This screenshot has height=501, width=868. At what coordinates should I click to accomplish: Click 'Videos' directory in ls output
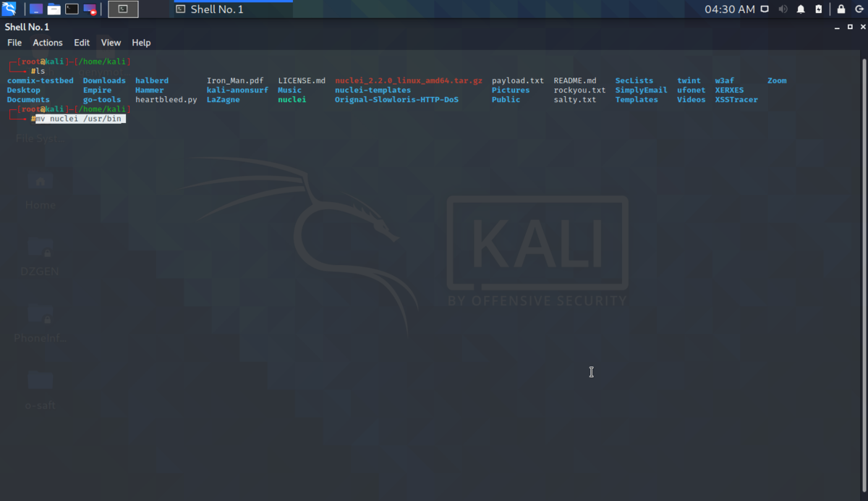tap(692, 99)
